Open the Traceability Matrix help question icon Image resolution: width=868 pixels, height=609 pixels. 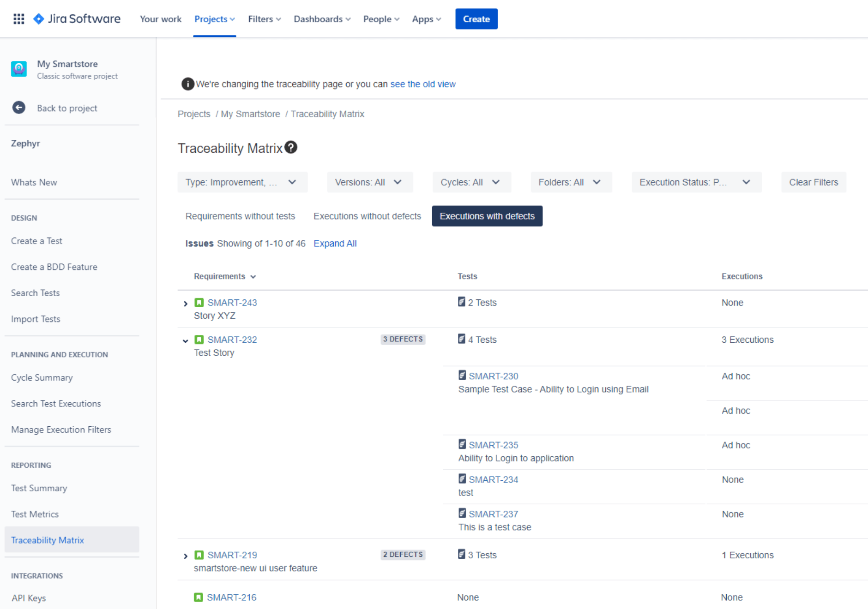pos(291,148)
